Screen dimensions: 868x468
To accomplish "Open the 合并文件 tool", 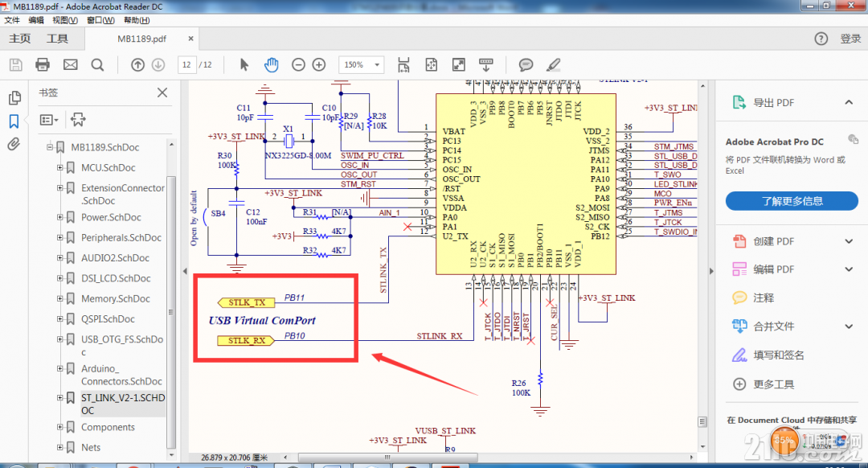I will point(773,326).
